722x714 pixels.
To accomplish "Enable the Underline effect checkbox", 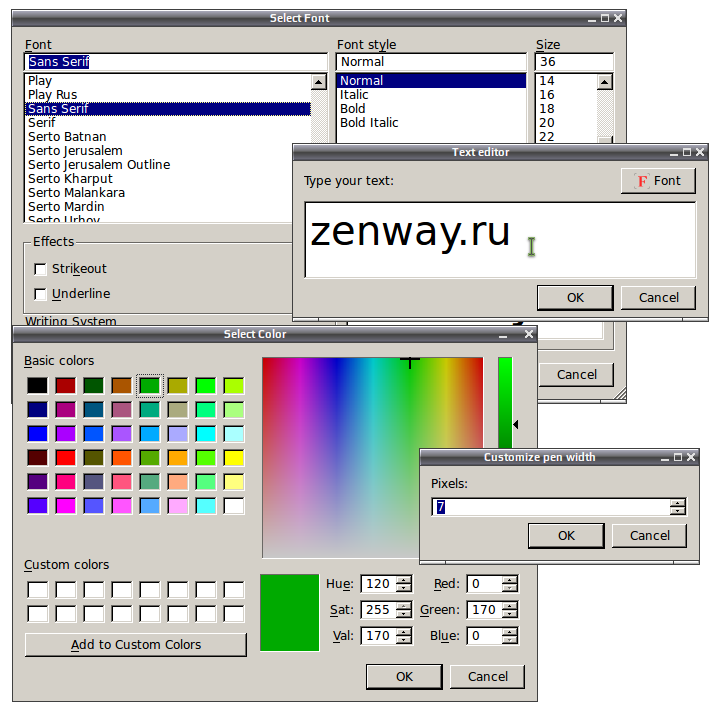I will coord(41,294).
